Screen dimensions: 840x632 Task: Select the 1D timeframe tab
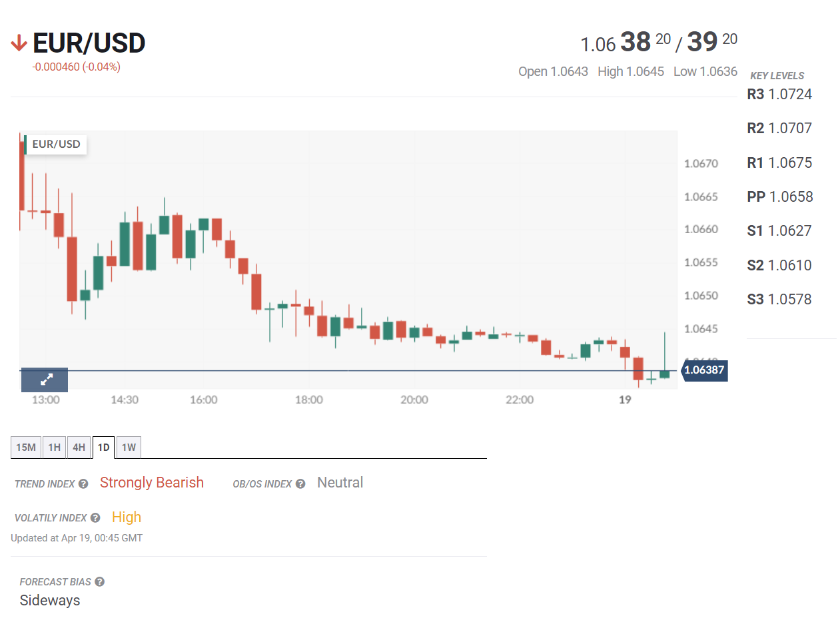click(104, 448)
